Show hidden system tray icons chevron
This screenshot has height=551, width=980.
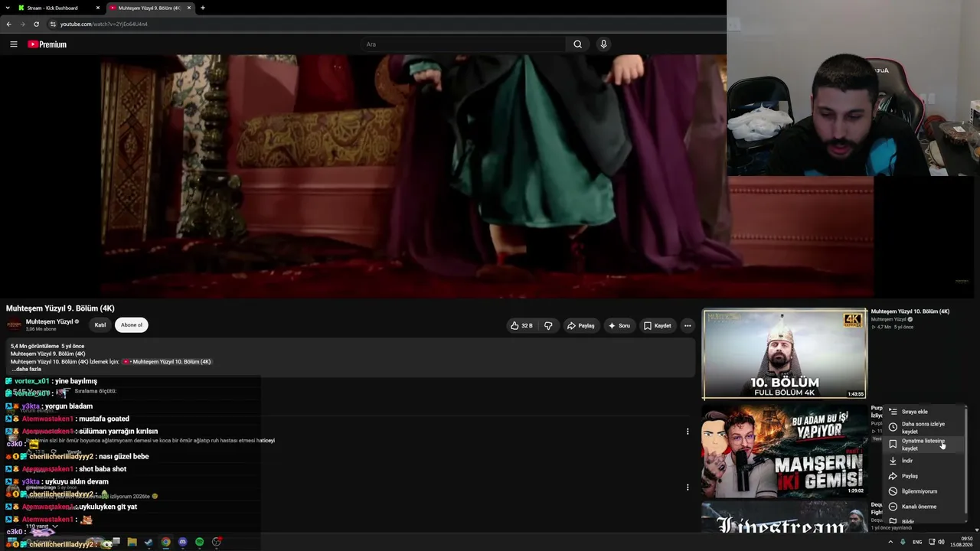(890, 542)
